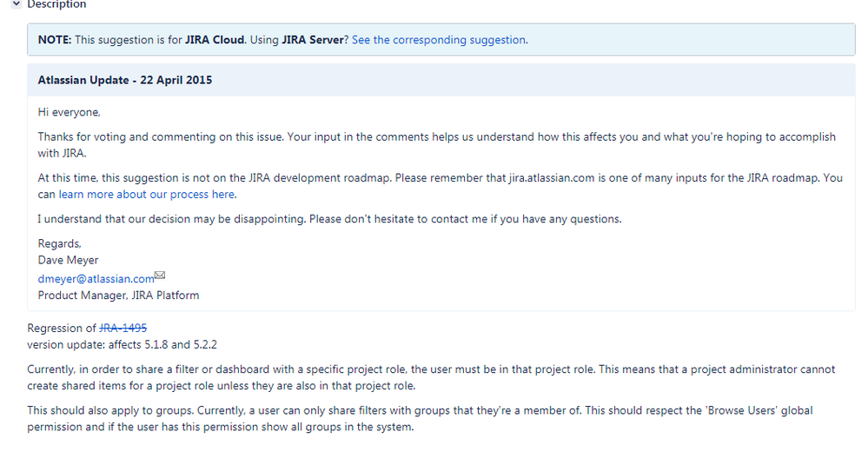Click the 'Hi everyone,' greeting text
The width and height of the screenshot is (868, 452).
70,112
